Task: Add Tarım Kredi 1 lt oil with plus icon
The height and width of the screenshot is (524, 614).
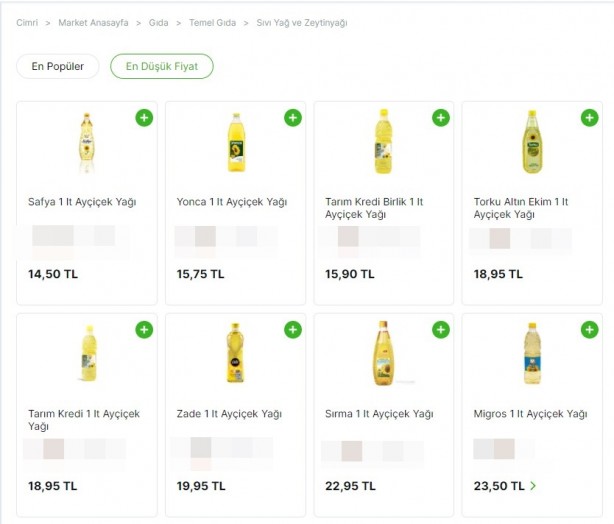Action: tap(144, 329)
